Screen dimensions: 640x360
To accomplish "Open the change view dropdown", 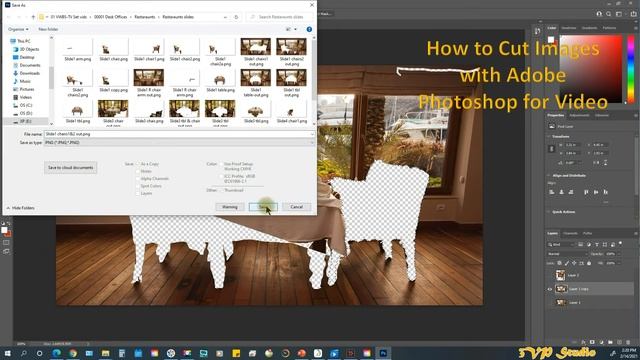I will (296, 29).
